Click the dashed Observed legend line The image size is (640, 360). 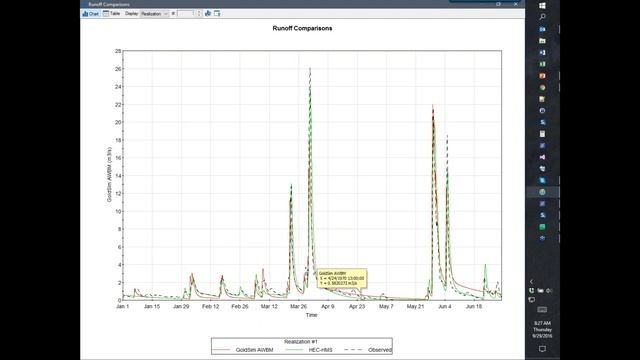(353, 350)
